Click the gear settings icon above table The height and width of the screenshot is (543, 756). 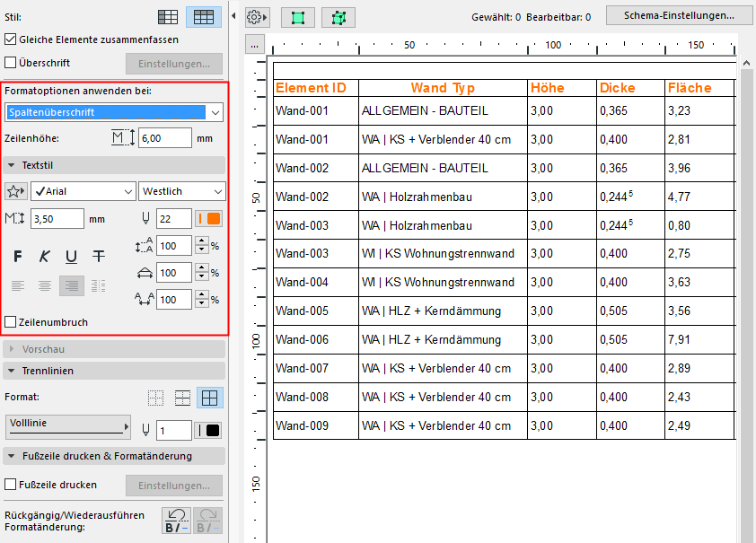[x=255, y=17]
